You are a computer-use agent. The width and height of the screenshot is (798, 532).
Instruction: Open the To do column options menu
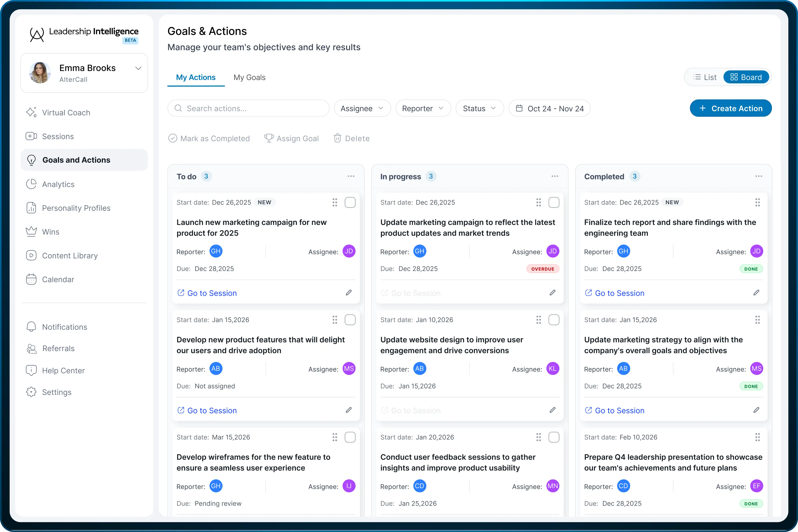[x=351, y=176]
